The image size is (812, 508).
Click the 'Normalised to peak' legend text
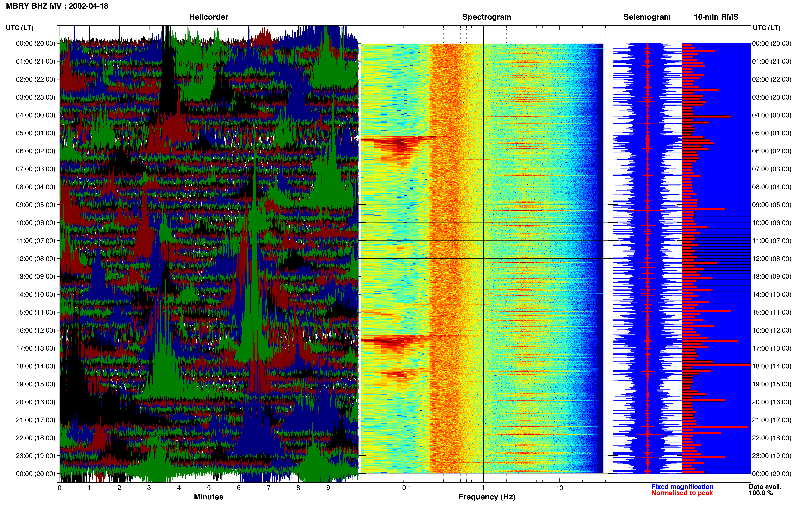[x=682, y=493]
